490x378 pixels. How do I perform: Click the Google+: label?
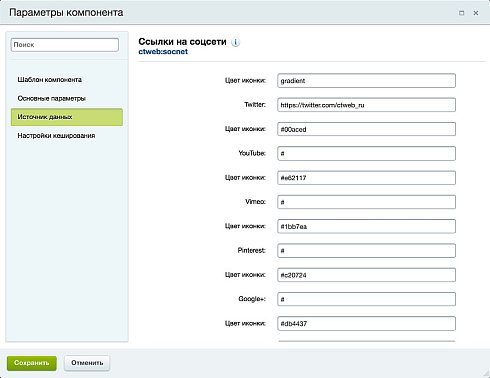pos(252,299)
